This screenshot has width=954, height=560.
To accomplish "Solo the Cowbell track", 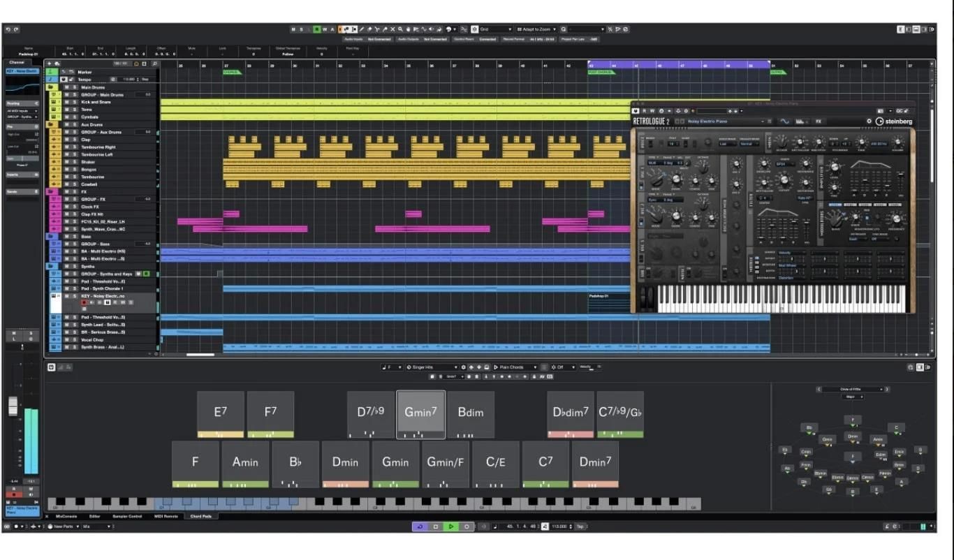I will pyautogui.click(x=75, y=184).
